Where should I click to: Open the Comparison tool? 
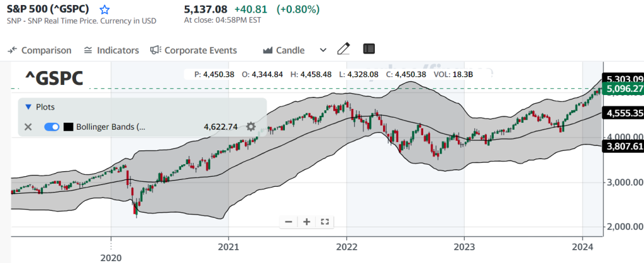40,50
